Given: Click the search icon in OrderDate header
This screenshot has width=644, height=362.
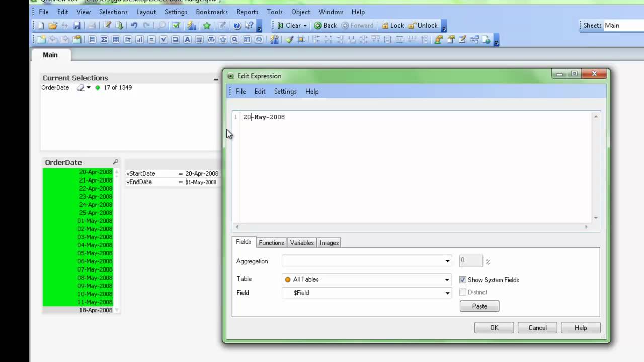Looking at the screenshot, I should coord(115,162).
